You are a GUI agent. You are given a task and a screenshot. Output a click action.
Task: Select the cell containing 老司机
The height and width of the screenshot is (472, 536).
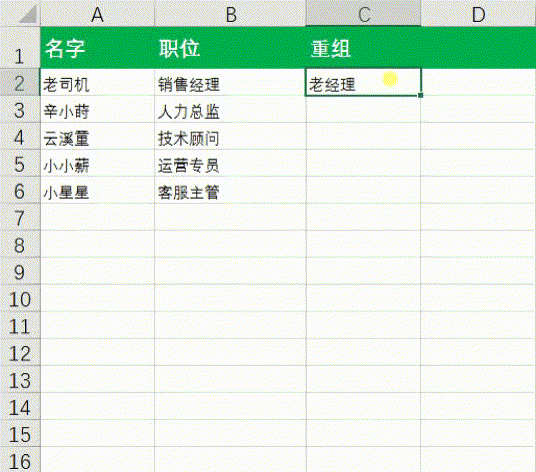pos(97,82)
